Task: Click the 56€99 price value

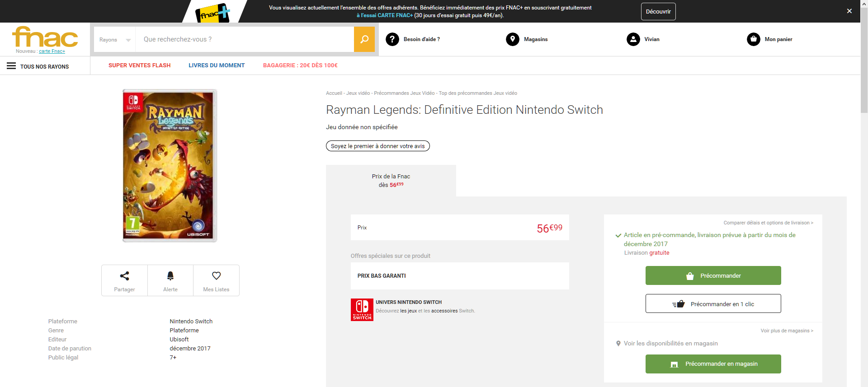Action: click(x=549, y=228)
